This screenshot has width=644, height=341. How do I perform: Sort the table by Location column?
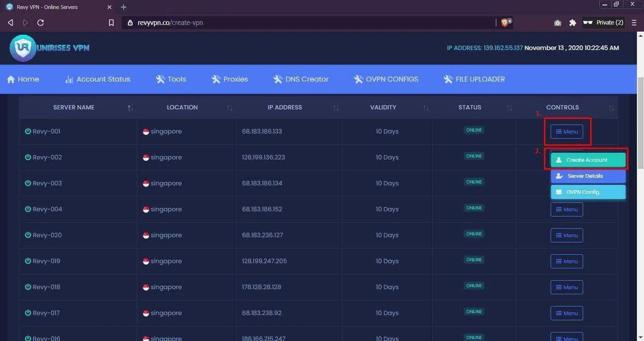tap(186, 108)
